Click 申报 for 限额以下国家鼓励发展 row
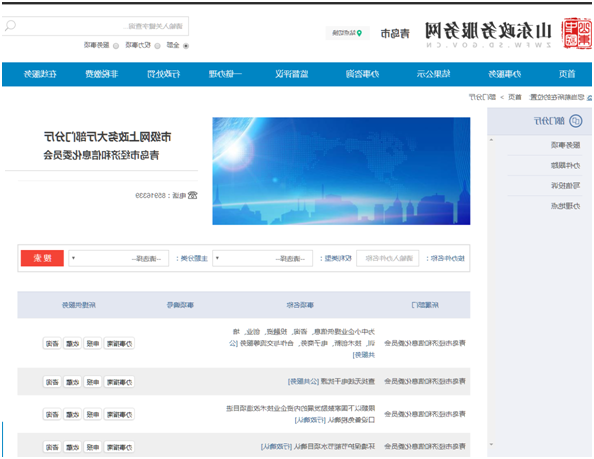The height and width of the screenshot is (459, 594). point(92,414)
